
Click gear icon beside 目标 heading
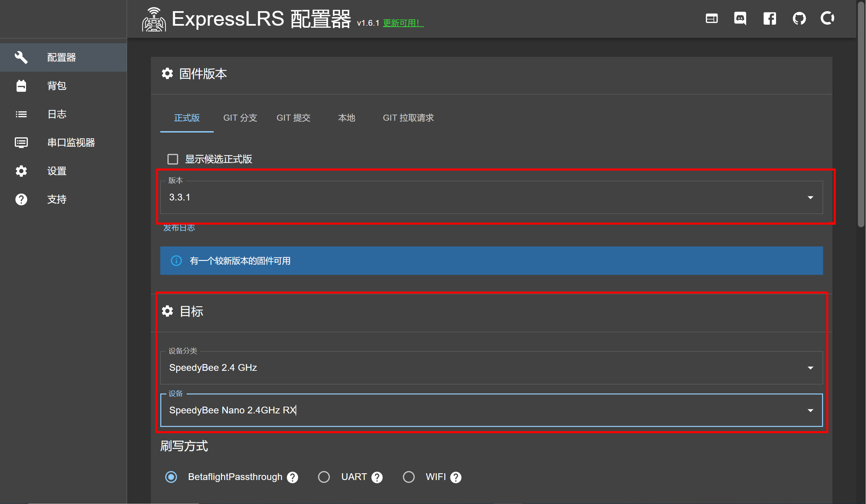(167, 311)
